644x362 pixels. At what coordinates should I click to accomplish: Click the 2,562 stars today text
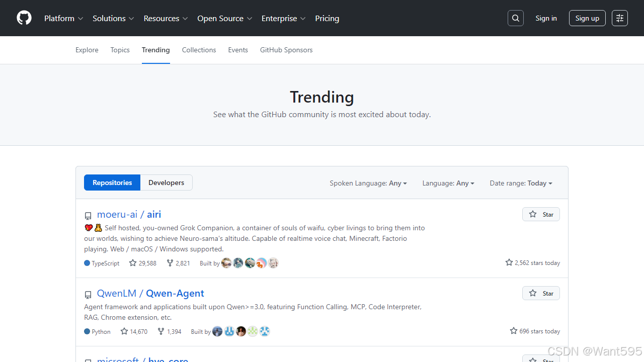pyautogui.click(x=533, y=263)
